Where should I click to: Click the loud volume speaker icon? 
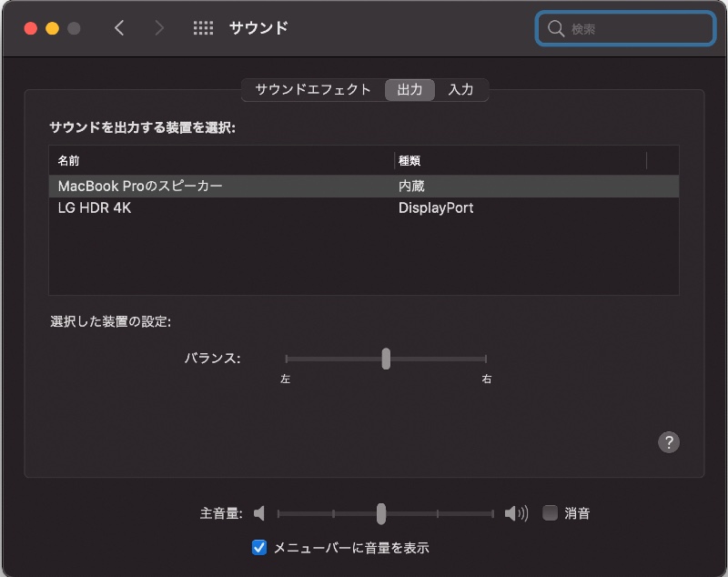516,513
